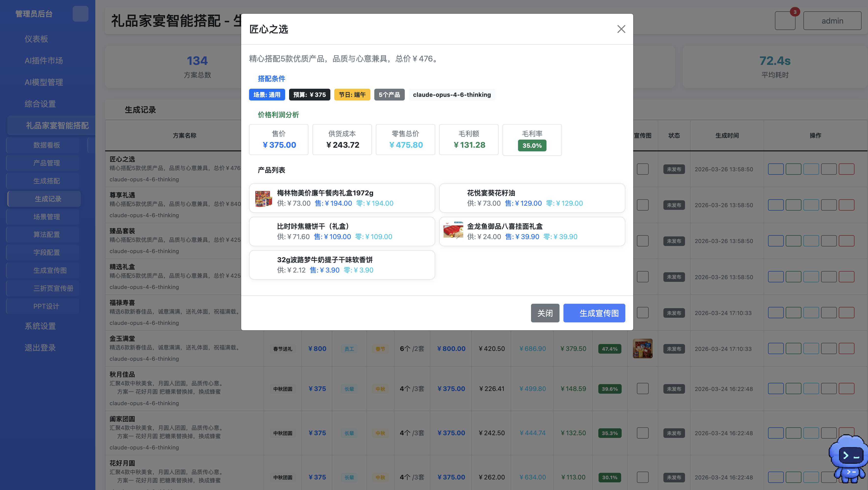The image size is (868, 490).
Task: Click the 金龙鱼御品八喜挂面礼盒 product thumbnail image
Action: [453, 230]
